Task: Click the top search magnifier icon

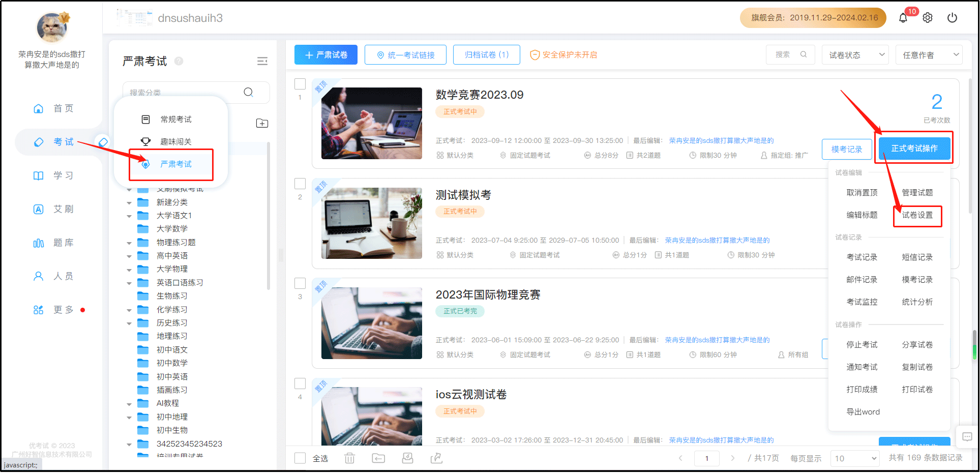Action: coord(804,54)
